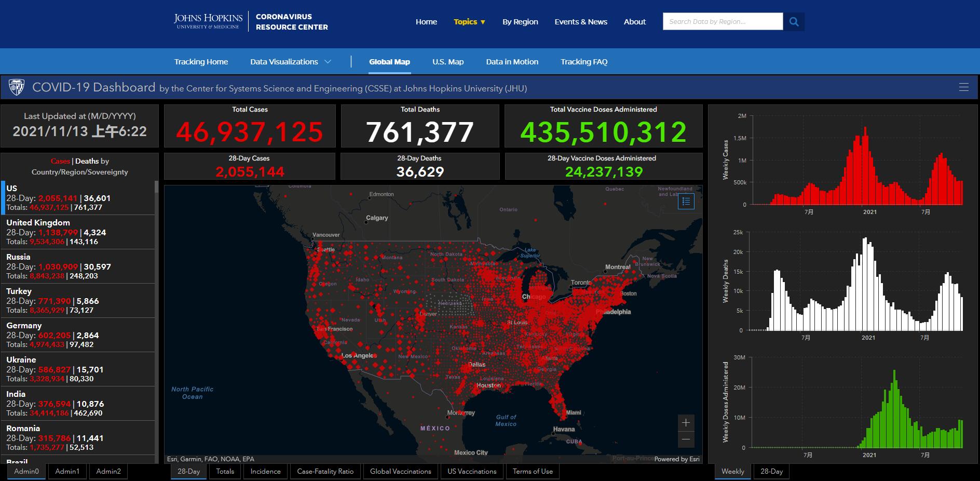Click the Weekly Doses Administered green chart
Image resolution: width=980 pixels, height=481 pixels.
tap(856, 403)
